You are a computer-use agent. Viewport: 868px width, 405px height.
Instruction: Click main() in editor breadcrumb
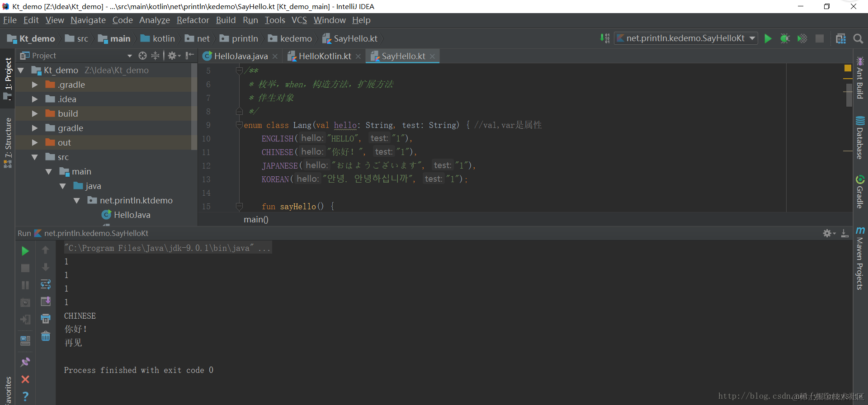[256, 219]
